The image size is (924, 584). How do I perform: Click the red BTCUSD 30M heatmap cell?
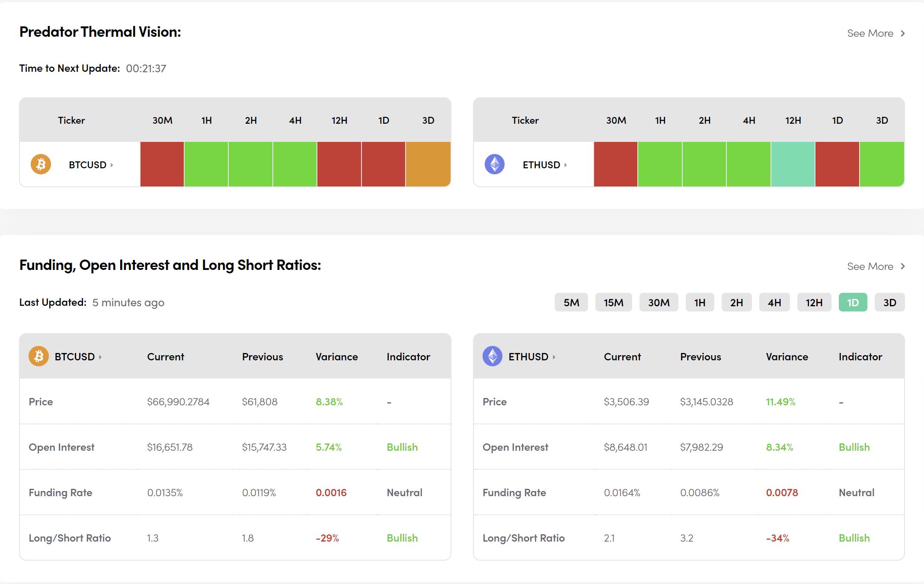tap(162, 164)
